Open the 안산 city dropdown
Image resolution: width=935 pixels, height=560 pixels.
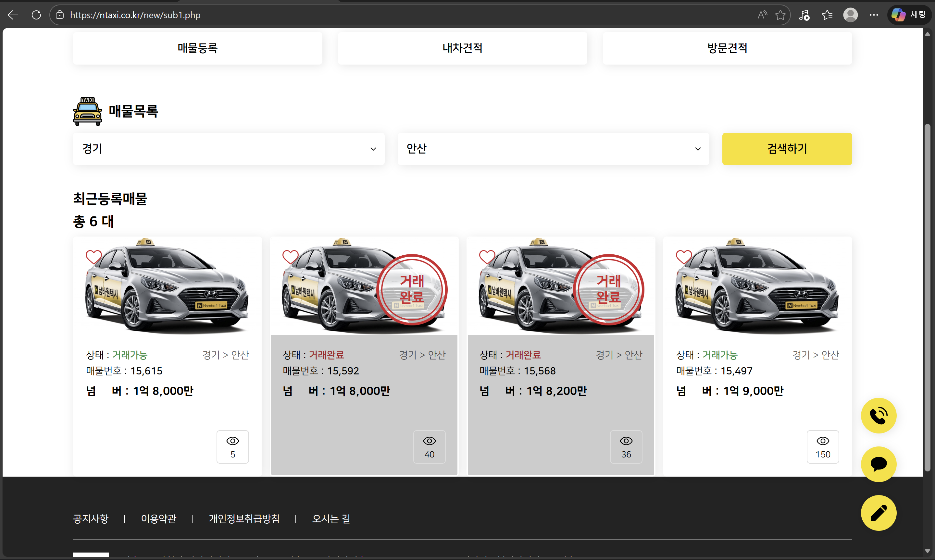(x=553, y=149)
